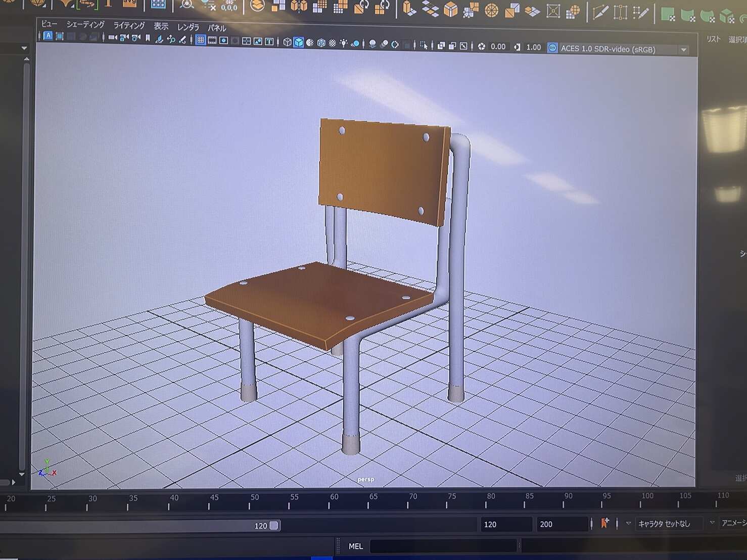
Task: Click frame 60 on the time slider
Action: [x=333, y=500]
